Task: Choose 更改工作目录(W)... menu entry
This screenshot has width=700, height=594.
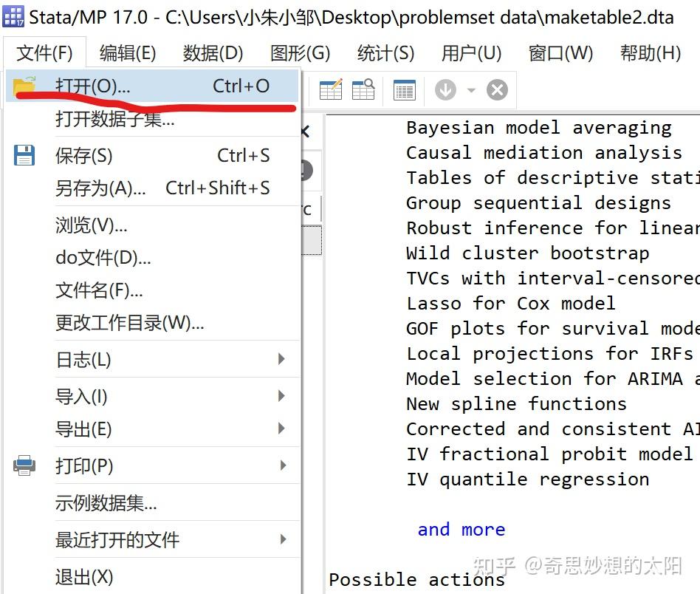Action: coord(152,322)
